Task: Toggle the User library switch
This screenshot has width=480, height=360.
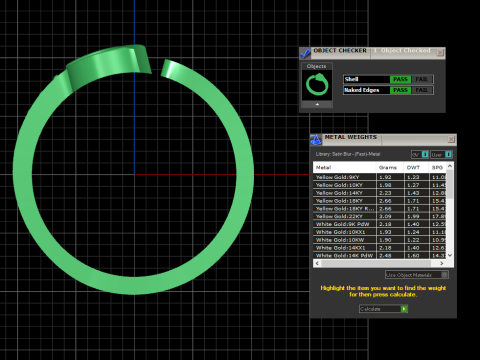Action: [441, 154]
